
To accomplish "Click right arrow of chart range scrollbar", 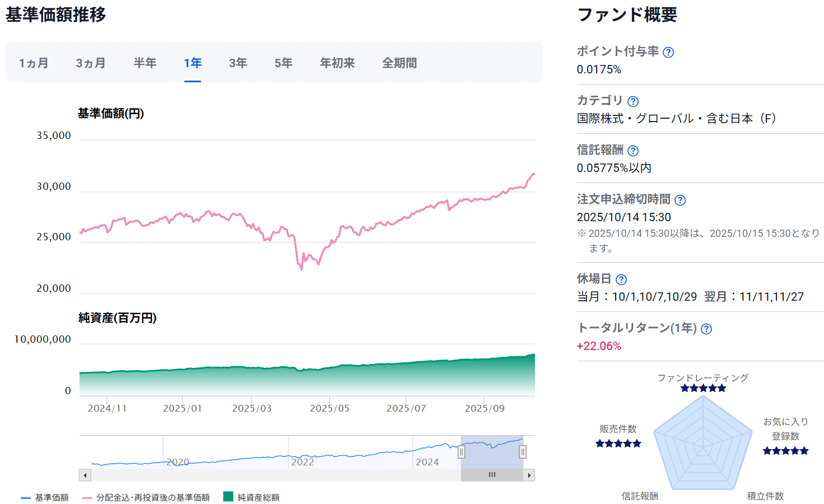I will click(529, 475).
